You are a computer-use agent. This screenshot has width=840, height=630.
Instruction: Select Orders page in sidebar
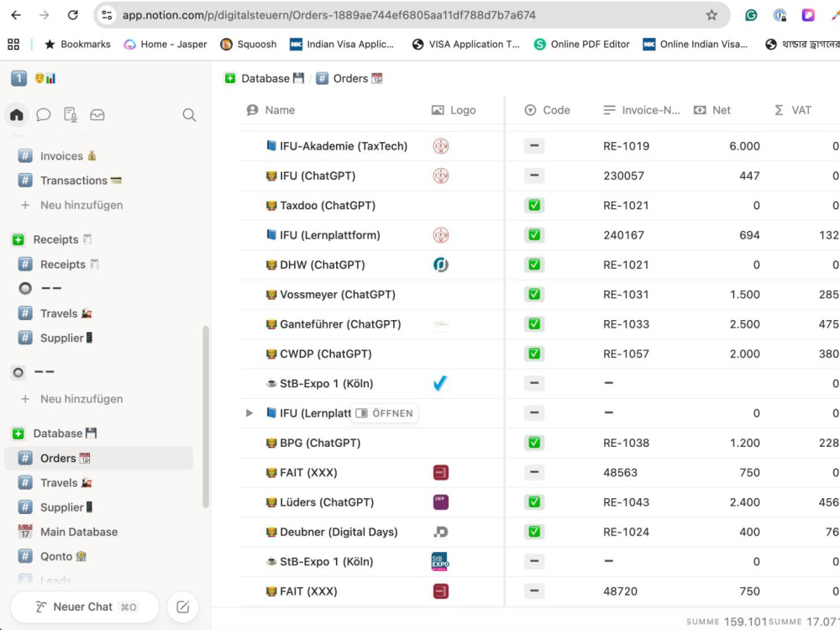[x=98, y=458]
